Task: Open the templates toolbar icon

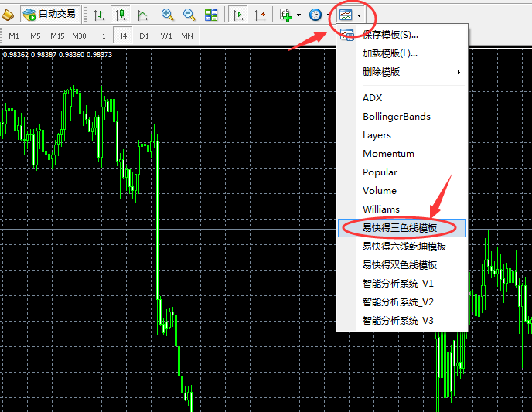Action: 346,15
